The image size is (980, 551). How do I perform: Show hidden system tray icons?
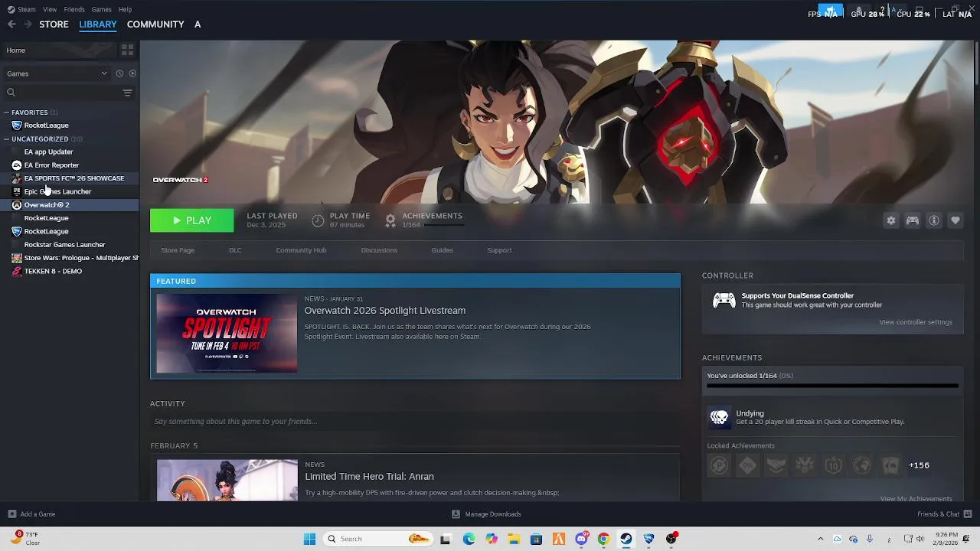(820, 539)
